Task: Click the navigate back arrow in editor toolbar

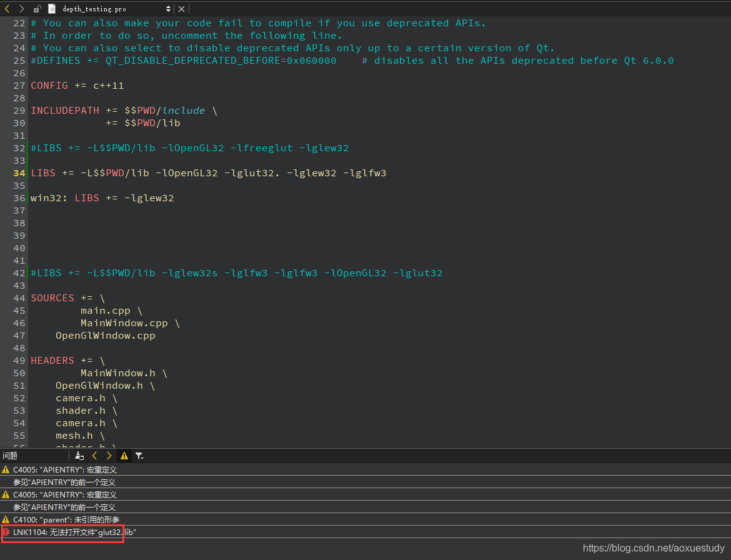Action: 7,9
